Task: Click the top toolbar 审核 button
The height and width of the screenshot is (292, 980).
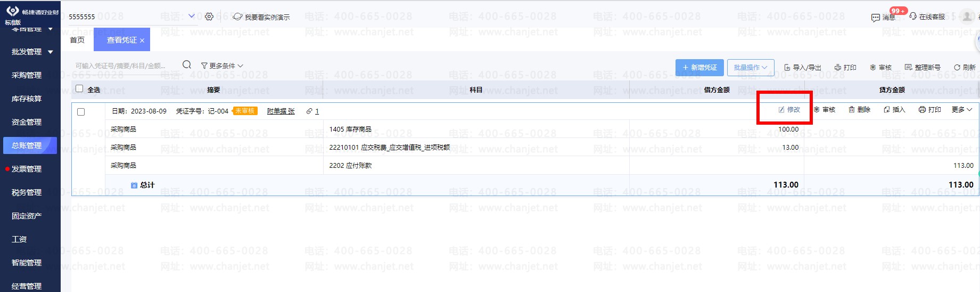Action: point(881,68)
